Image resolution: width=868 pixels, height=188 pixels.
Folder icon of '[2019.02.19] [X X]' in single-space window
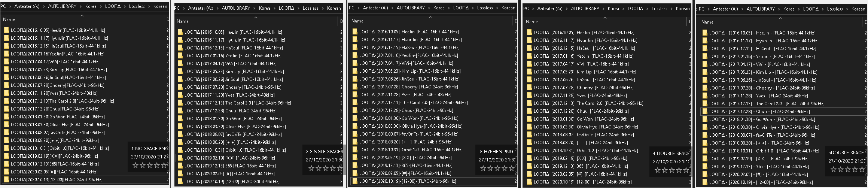[180, 158]
